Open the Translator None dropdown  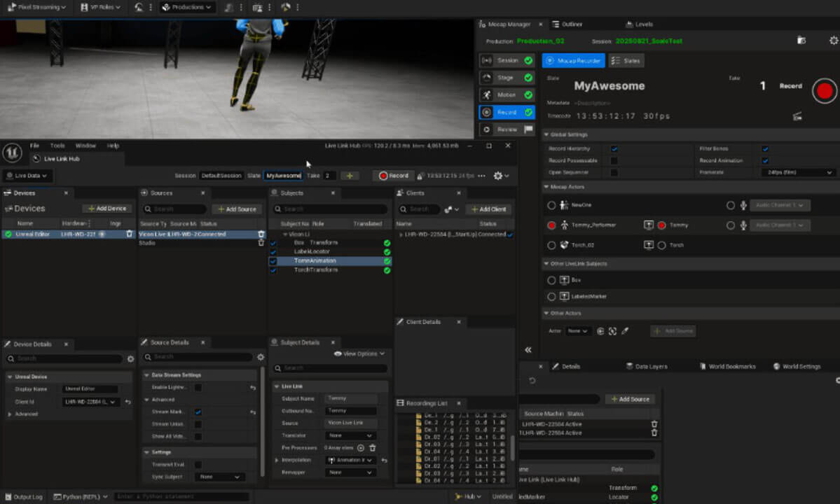350,435
